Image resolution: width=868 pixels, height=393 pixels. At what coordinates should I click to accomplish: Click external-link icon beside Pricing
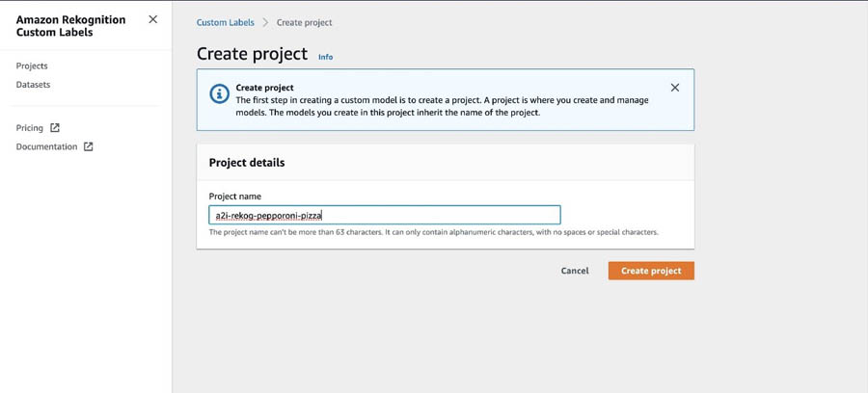tap(55, 128)
